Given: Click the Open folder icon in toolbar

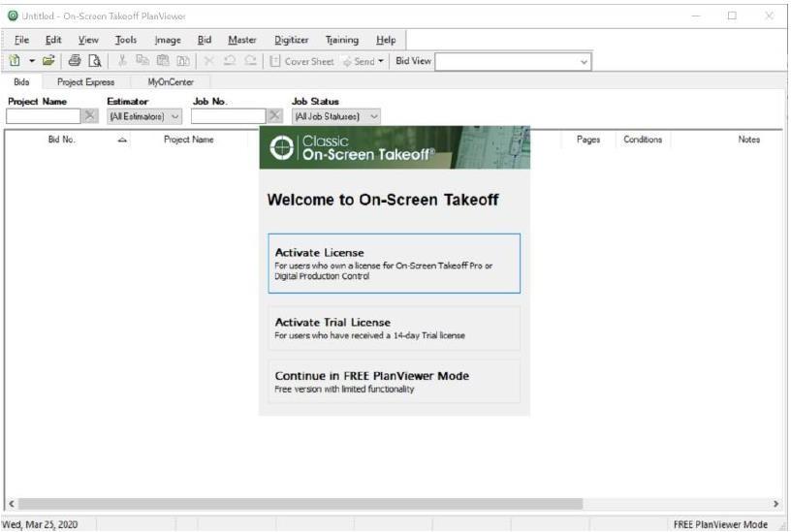Looking at the screenshot, I should [x=47, y=61].
